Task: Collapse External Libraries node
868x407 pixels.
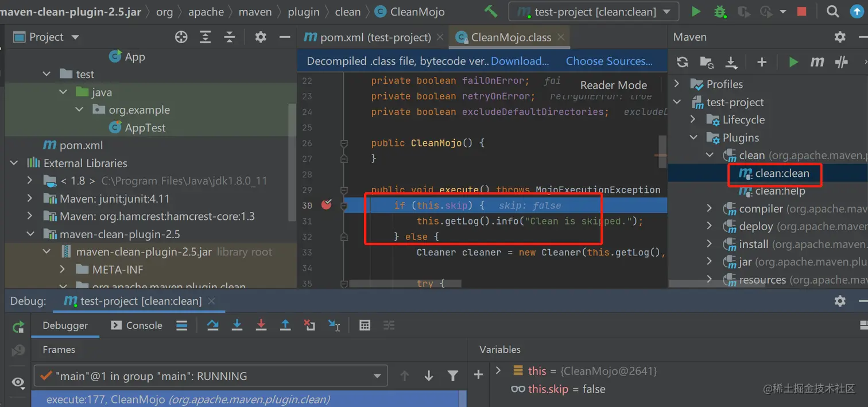Action: tap(14, 164)
